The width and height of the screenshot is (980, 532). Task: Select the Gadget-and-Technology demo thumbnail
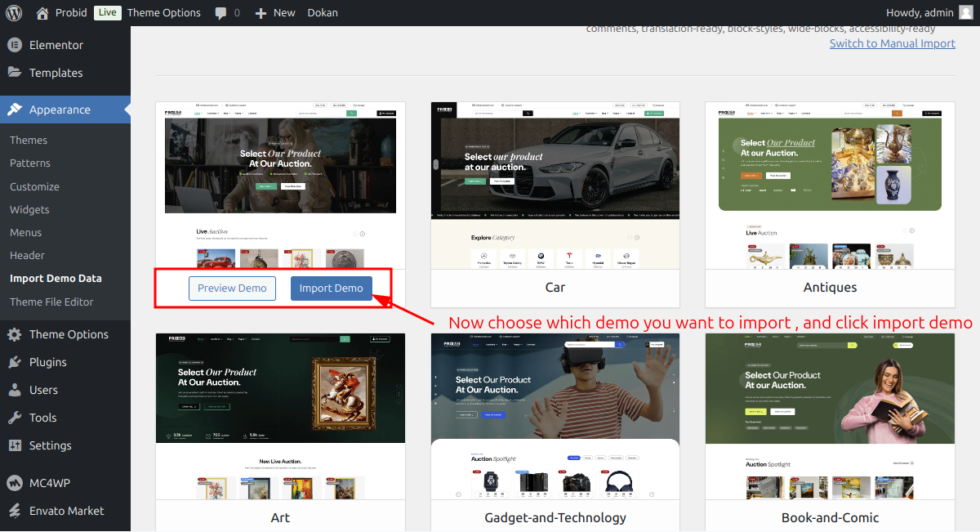[x=555, y=417]
